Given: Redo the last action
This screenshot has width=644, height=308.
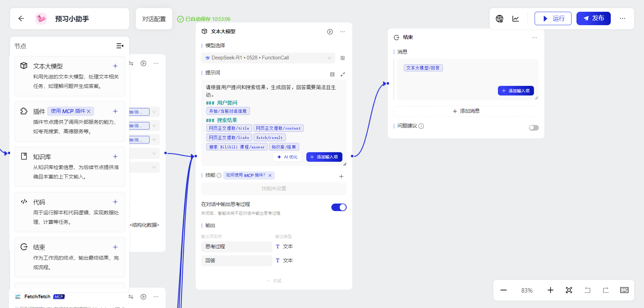Looking at the screenshot, I should coord(606,290).
